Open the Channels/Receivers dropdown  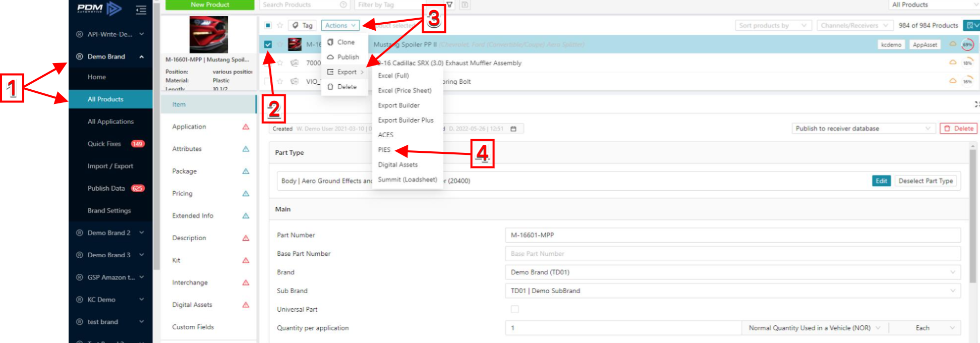tap(855, 25)
